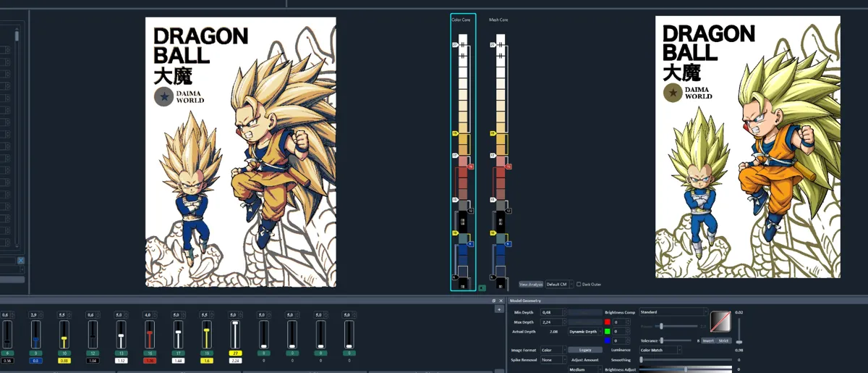This screenshot has height=373, width=868.
Task: Click the yellow 0.88 value box
Action: 64,361
